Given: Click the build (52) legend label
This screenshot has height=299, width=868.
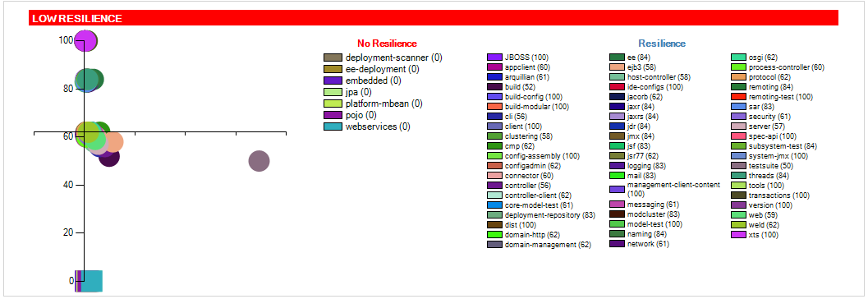Looking at the screenshot, I should [519, 87].
